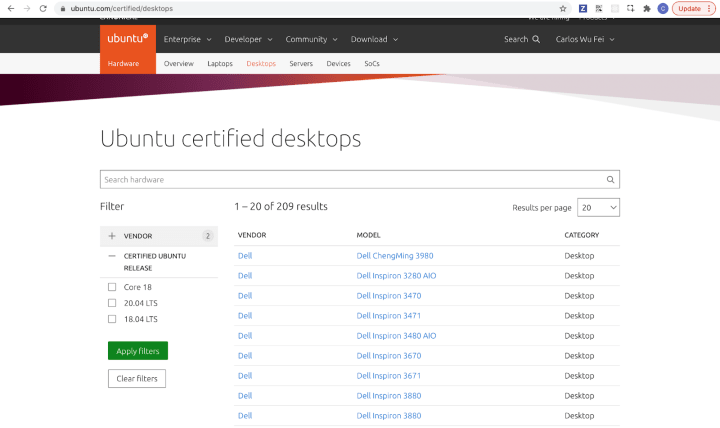Reload the page with refresh icon

(x=43, y=8)
